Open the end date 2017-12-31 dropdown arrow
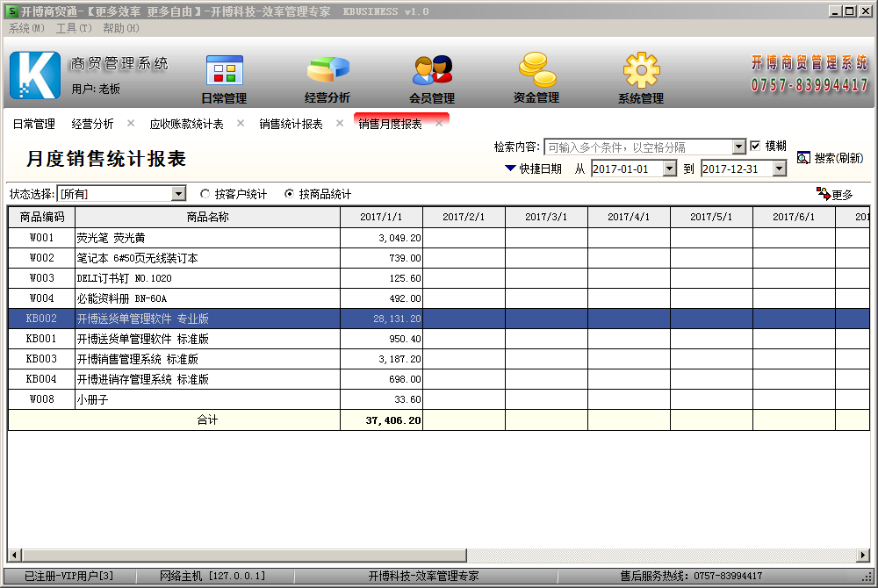The height and width of the screenshot is (588, 878). [780, 169]
